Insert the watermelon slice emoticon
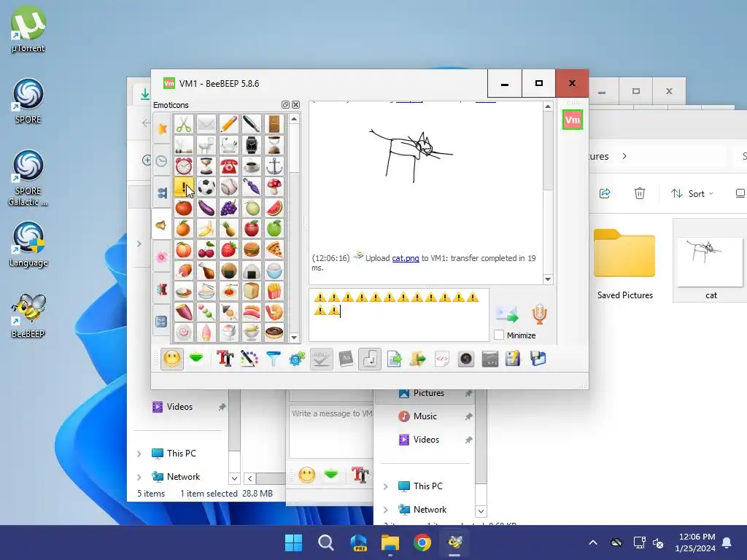The image size is (747, 560). point(274,208)
